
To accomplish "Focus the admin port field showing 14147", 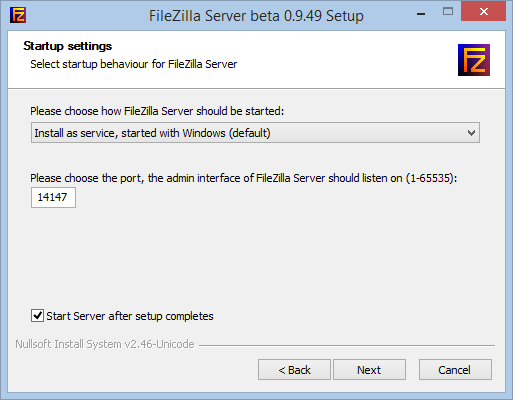I will [53, 197].
